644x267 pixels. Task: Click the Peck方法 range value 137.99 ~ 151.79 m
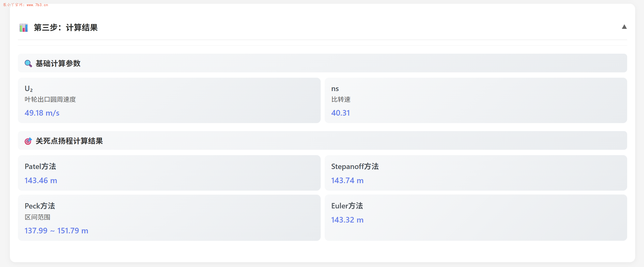(56, 230)
